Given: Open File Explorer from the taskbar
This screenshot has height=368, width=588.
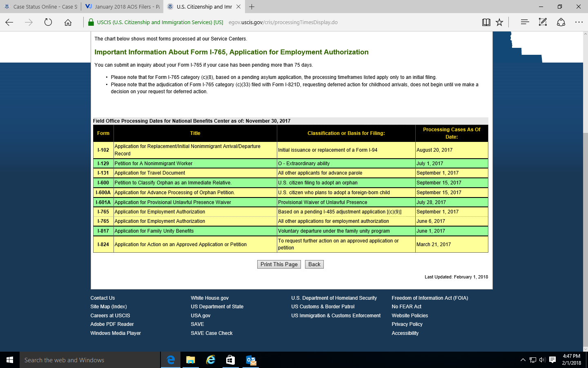Looking at the screenshot, I should click(190, 360).
